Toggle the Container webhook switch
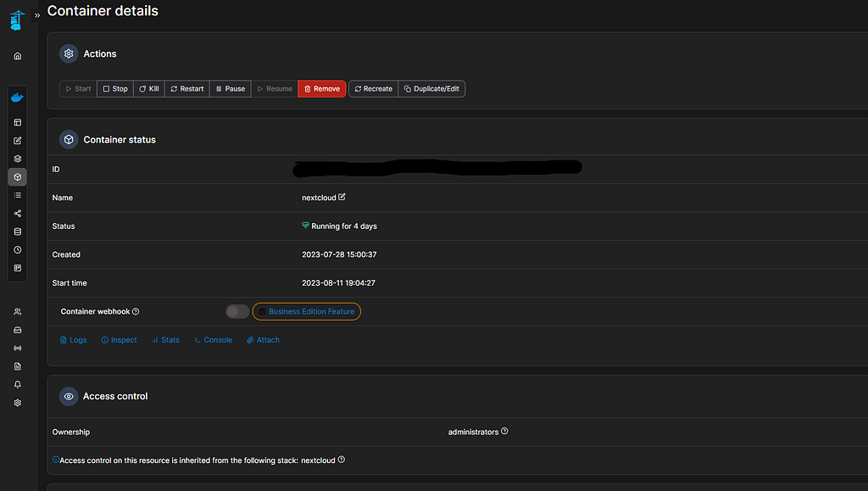The height and width of the screenshot is (491, 868). coord(237,312)
